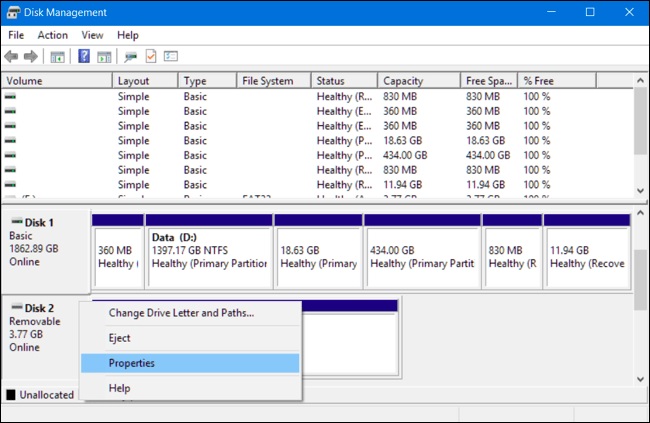Choose Eject from the context menu
The height and width of the screenshot is (423, 650).
[120, 338]
